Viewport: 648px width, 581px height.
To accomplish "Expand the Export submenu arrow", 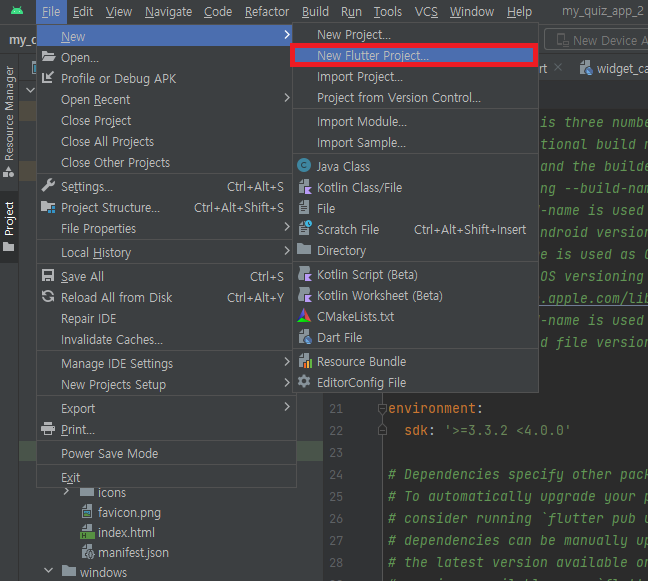I will [x=287, y=407].
